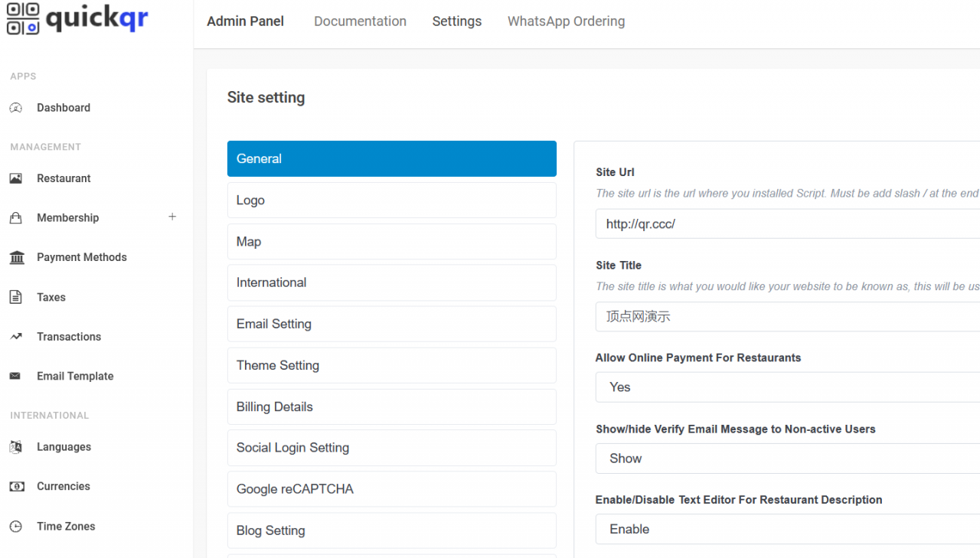Open Membership in the sidebar
The height and width of the screenshot is (558, 980).
click(68, 218)
